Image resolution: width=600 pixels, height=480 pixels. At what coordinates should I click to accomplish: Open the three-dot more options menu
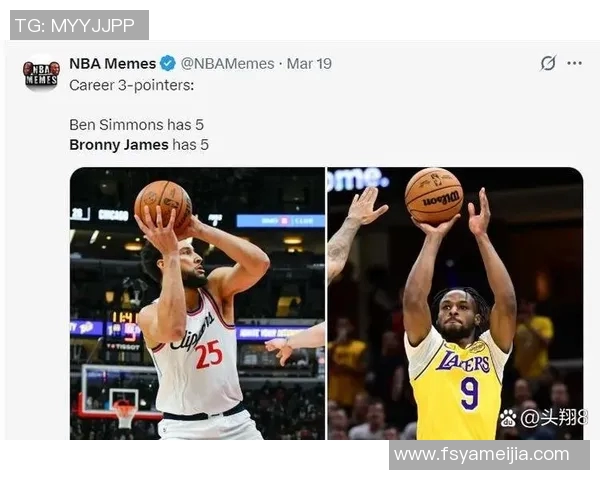pyautogui.click(x=574, y=63)
